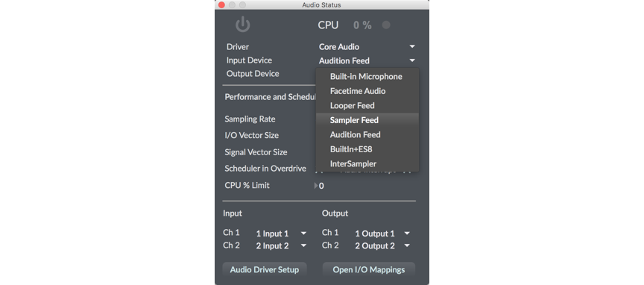Open Audio Driver Setup

[x=265, y=270]
